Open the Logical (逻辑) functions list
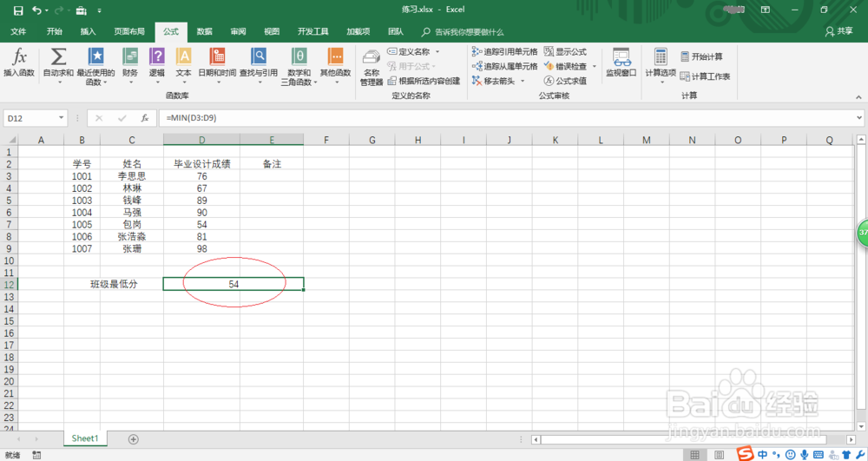This screenshot has height=461, width=868. [x=157, y=65]
